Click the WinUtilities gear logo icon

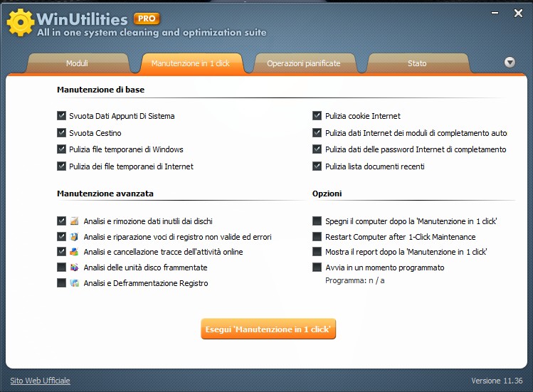pos(21,23)
